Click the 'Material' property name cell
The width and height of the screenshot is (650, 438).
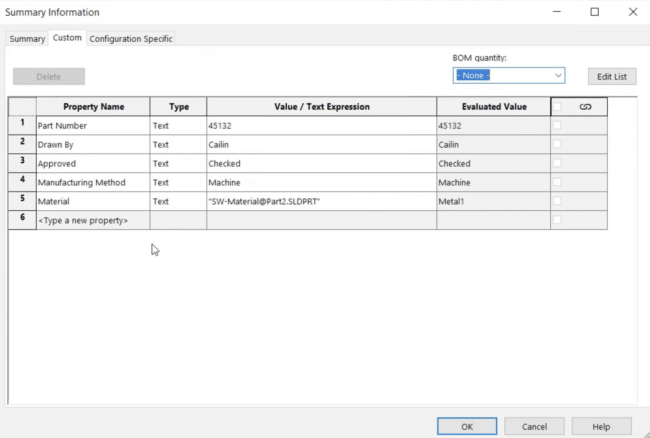click(x=93, y=201)
